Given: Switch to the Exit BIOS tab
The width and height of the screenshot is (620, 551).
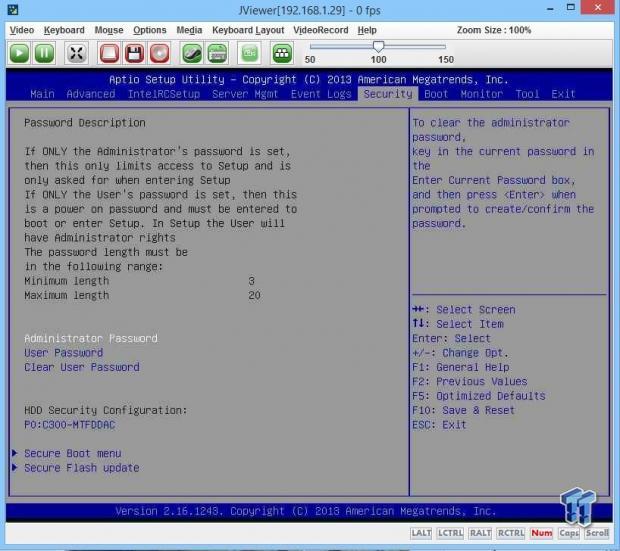Looking at the screenshot, I should tap(563, 94).
